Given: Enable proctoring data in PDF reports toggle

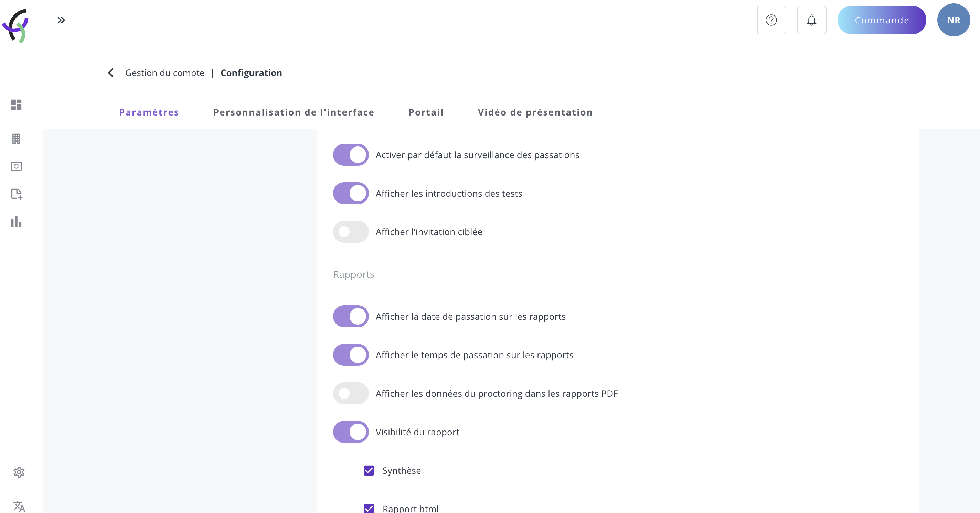Looking at the screenshot, I should coord(351,394).
